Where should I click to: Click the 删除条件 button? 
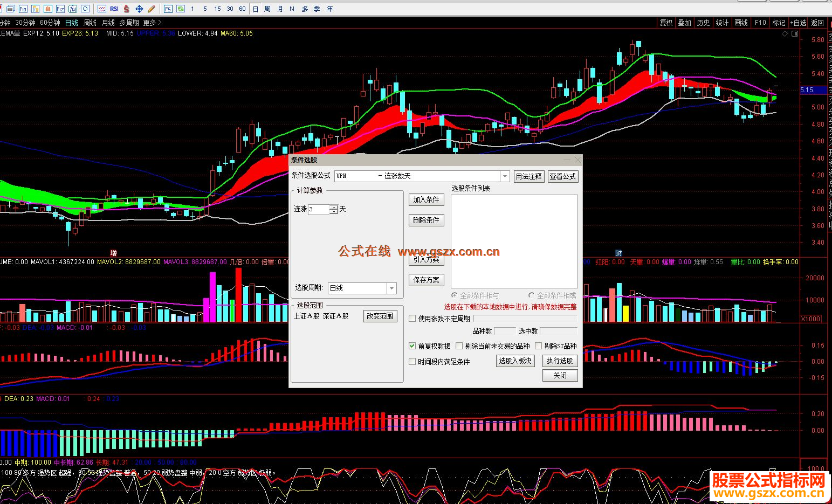click(x=426, y=220)
